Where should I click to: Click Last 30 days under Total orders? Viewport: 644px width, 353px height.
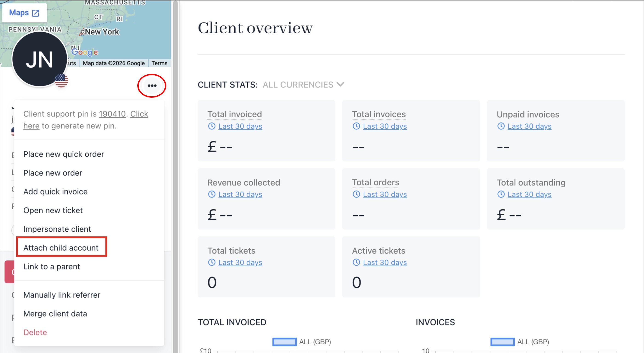pyautogui.click(x=385, y=194)
